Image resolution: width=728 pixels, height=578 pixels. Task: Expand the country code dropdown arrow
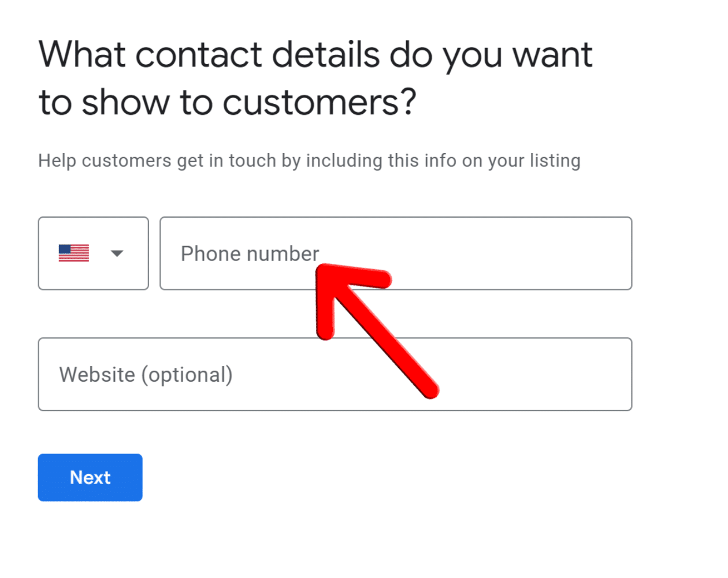[117, 253]
